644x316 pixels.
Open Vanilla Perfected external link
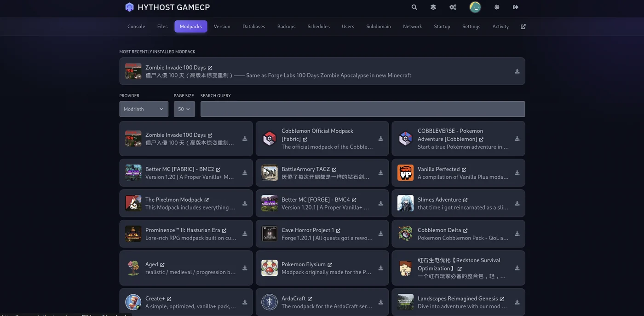click(x=464, y=170)
